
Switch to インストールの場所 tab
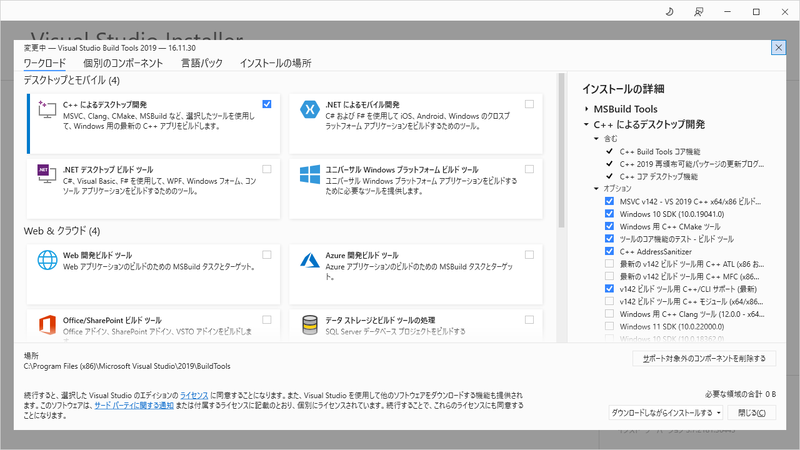tap(276, 63)
